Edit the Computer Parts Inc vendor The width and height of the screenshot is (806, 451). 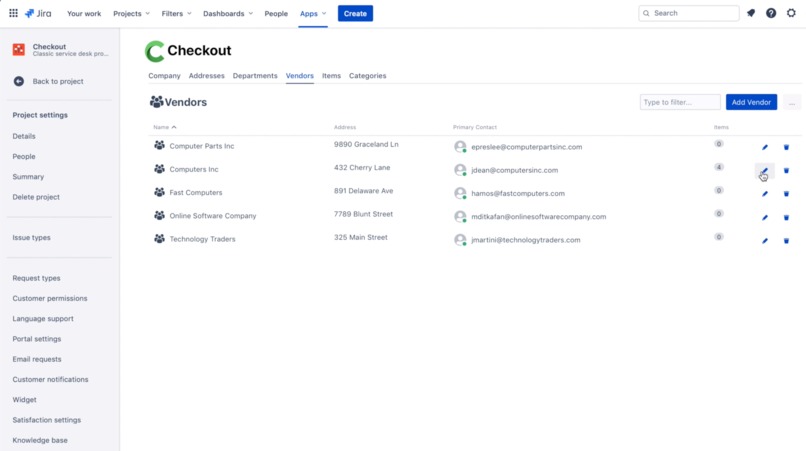765,147
